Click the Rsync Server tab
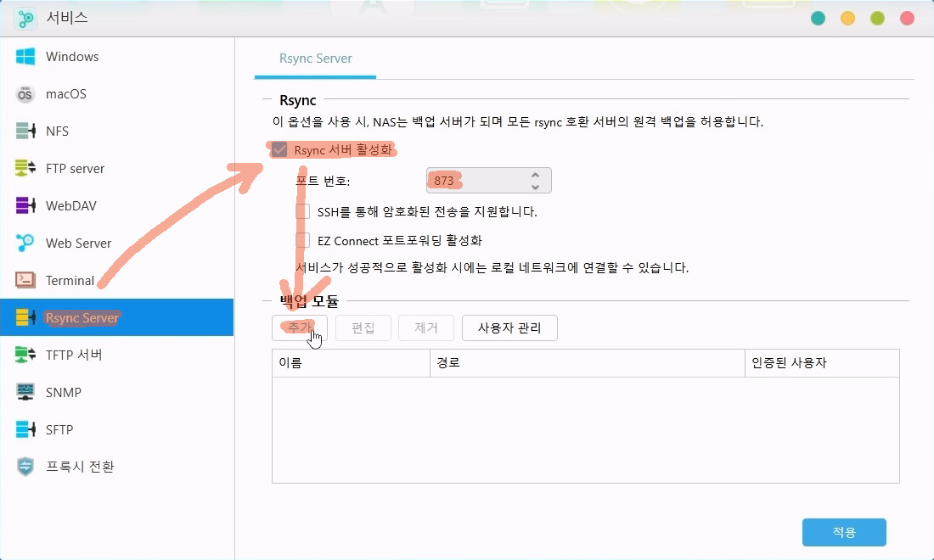 [x=316, y=59]
